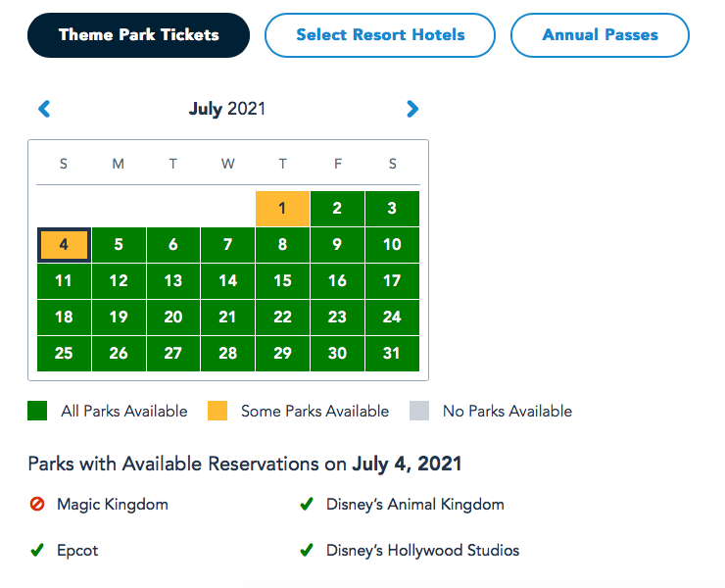Image resolution: width=725 pixels, height=588 pixels.
Task: Select July 10 on the calendar
Action: coord(392,245)
